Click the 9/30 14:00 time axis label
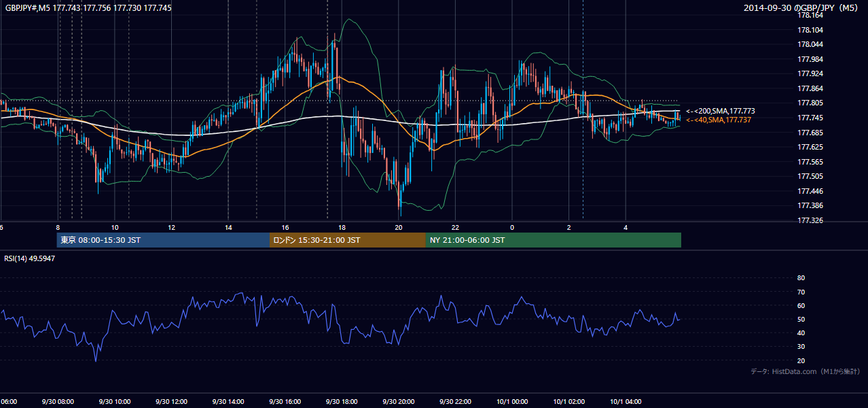Image resolution: width=868 pixels, height=408 pixels. click(228, 402)
